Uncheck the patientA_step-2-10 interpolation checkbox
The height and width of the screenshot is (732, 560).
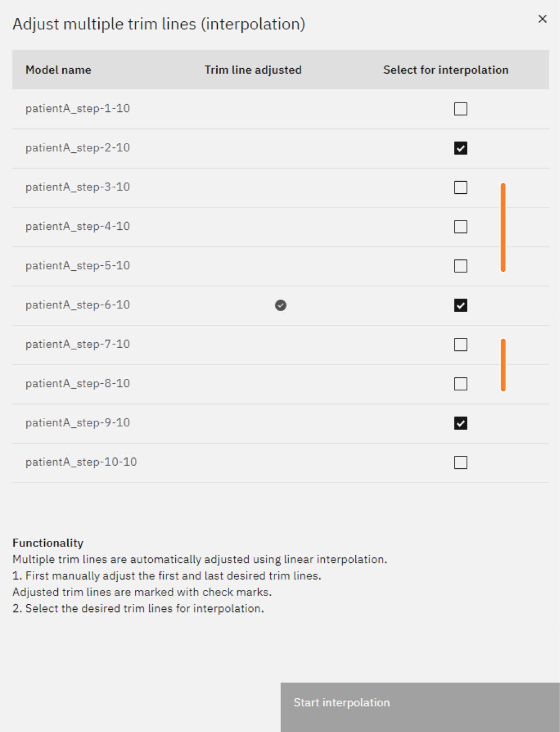tap(461, 148)
